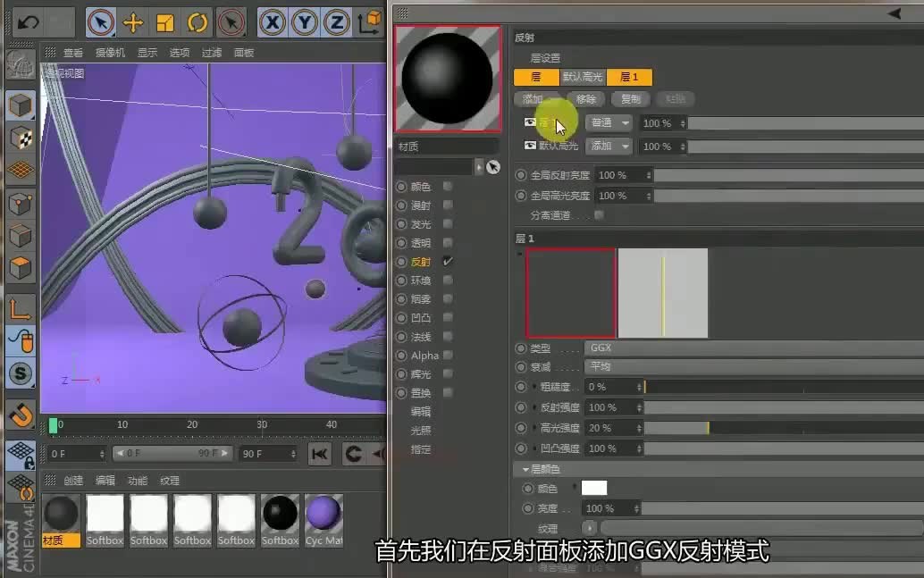Uncheck the 反射 channel checkbox

(x=448, y=261)
